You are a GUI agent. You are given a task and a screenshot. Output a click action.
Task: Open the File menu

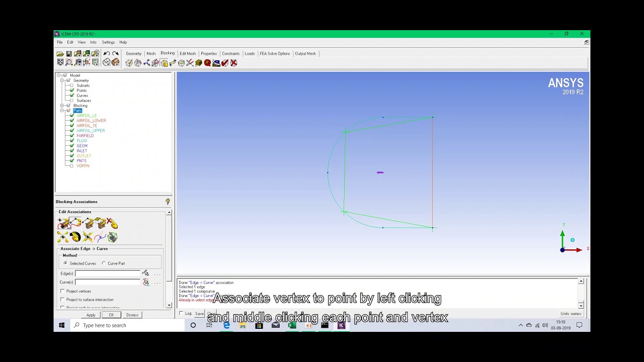tap(60, 42)
